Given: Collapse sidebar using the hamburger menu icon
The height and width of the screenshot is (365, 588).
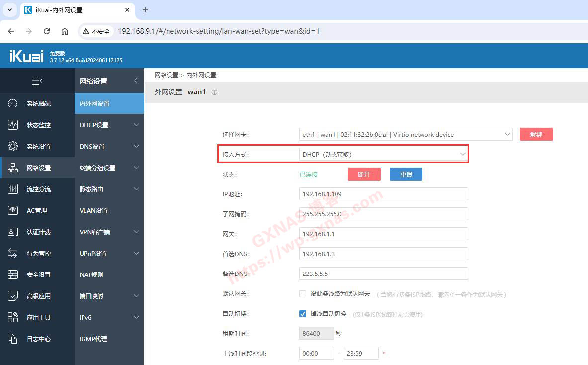Looking at the screenshot, I should coord(37,81).
